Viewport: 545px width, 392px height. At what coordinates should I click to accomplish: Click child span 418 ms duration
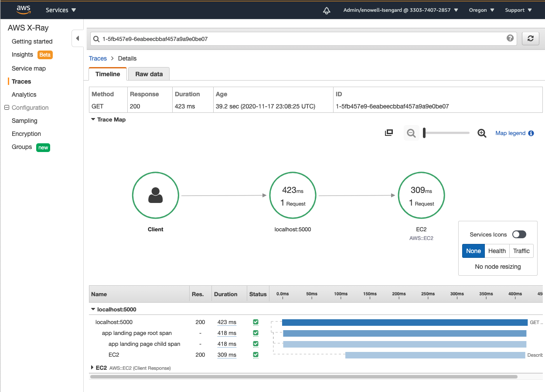(227, 344)
